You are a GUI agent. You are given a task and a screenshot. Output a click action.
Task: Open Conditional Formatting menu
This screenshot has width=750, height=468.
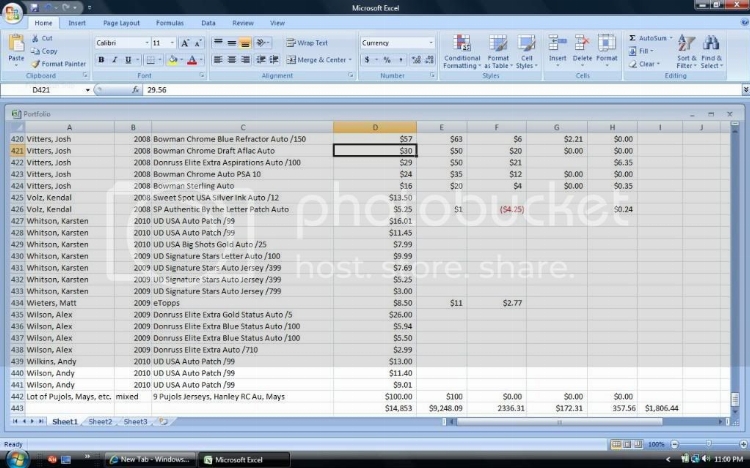[x=462, y=52]
